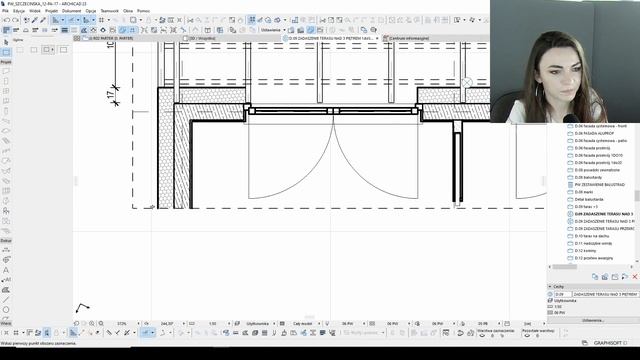Click the Previous Zoom icon
Screen dimensions: 640x360
(x=76, y=323)
